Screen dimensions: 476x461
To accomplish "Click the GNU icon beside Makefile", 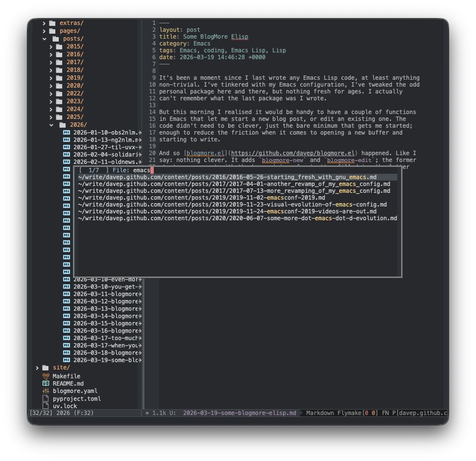I will [46, 375].
